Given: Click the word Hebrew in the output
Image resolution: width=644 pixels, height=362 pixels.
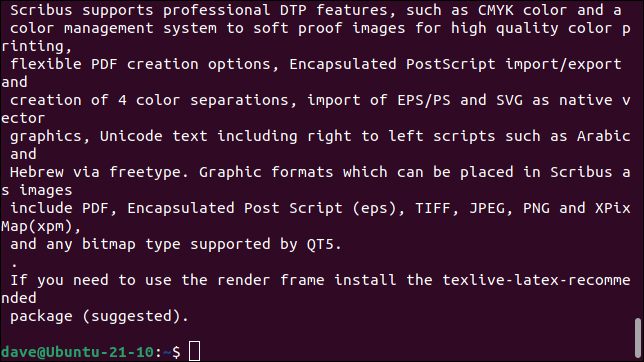Looking at the screenshot, I should pyautogui.click(x=37, y=172).
